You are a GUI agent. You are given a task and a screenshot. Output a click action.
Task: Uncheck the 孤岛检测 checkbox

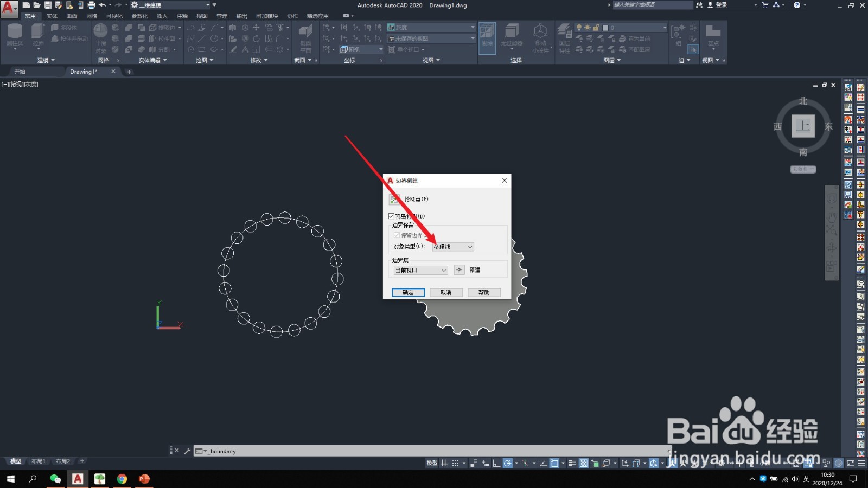coord(392,216)
